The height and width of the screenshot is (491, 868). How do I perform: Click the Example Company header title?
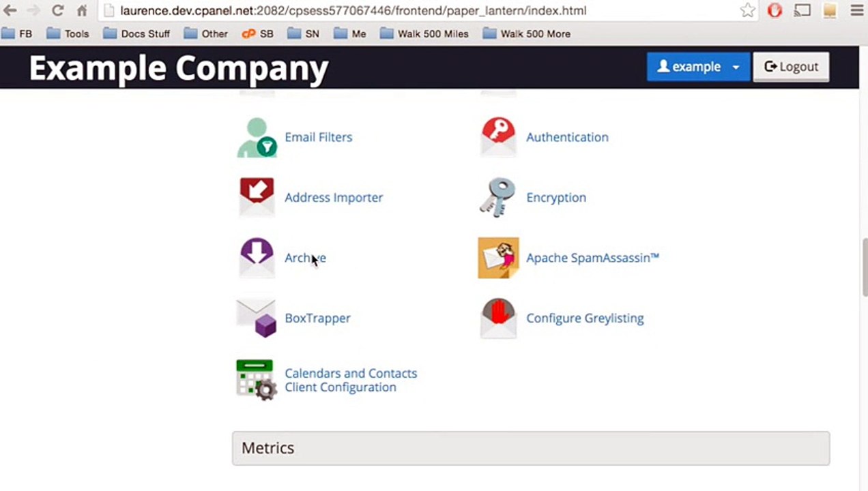pyautogui.click(x=179, y=68)
